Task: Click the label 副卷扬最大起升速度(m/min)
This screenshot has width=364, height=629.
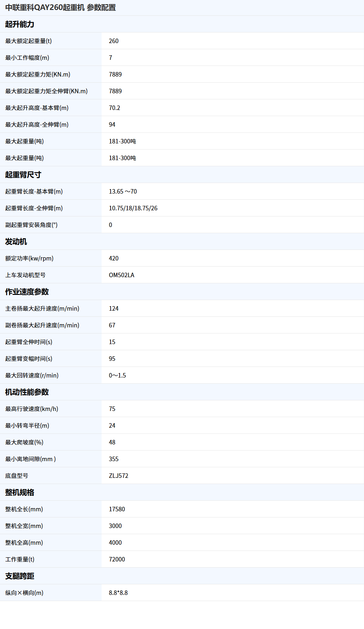Action: pyautogui.click(x=42, y=325)
